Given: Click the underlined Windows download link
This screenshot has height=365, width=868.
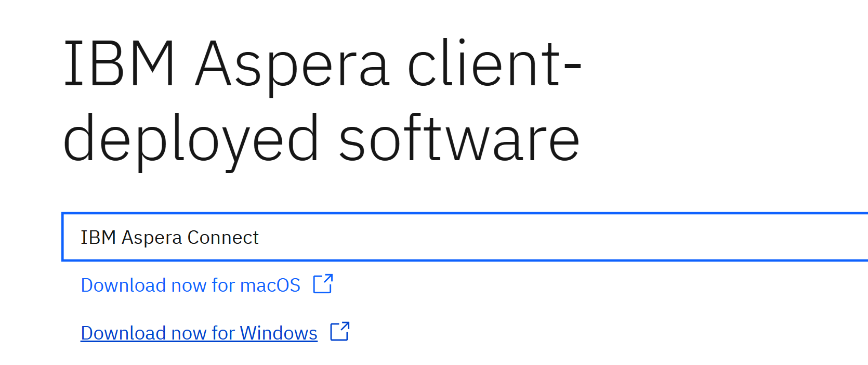Looking at the screenshot, I should click(199, 333).
